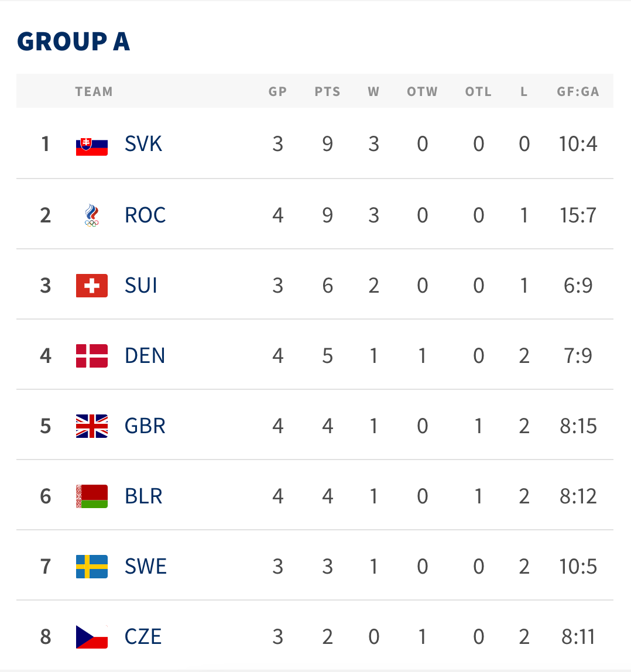
Task: Select the SWE team name
Action: point(146,567)
